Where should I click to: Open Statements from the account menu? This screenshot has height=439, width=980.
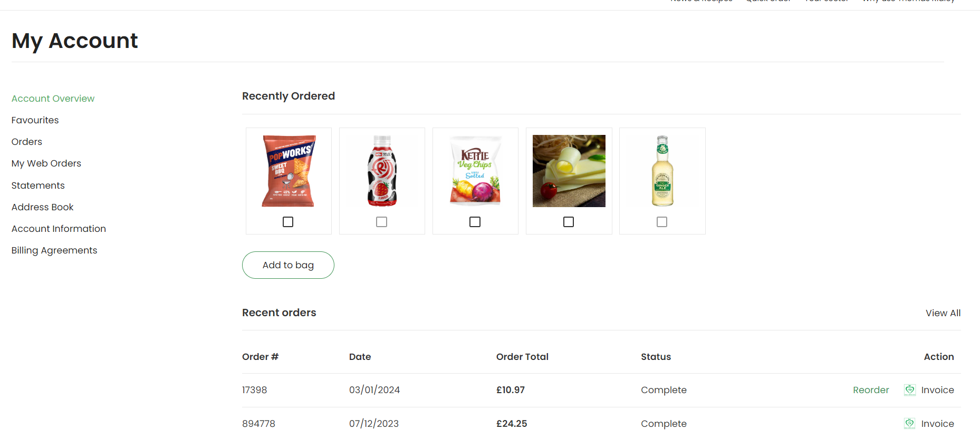[38, 186]
